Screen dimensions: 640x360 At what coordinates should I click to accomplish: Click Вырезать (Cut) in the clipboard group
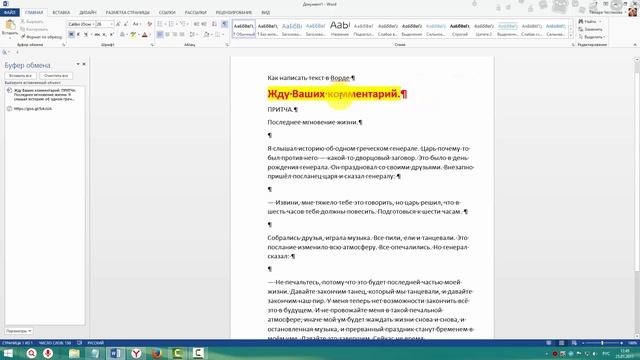coord(32,21)
